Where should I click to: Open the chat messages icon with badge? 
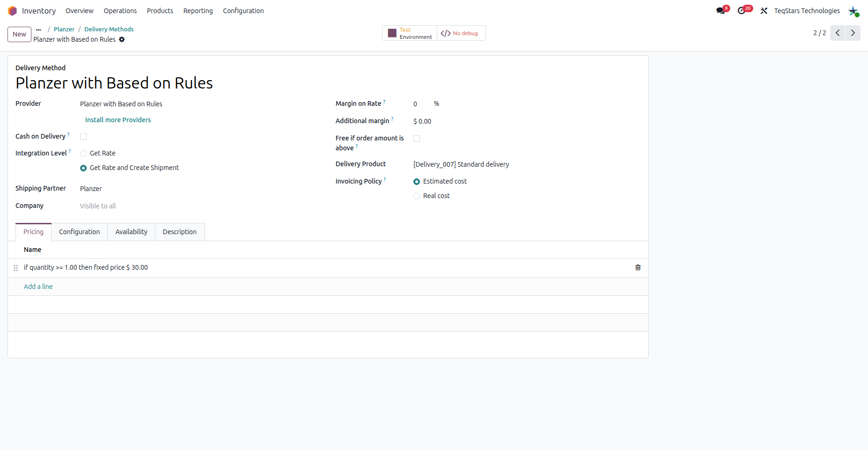point(721,11)
